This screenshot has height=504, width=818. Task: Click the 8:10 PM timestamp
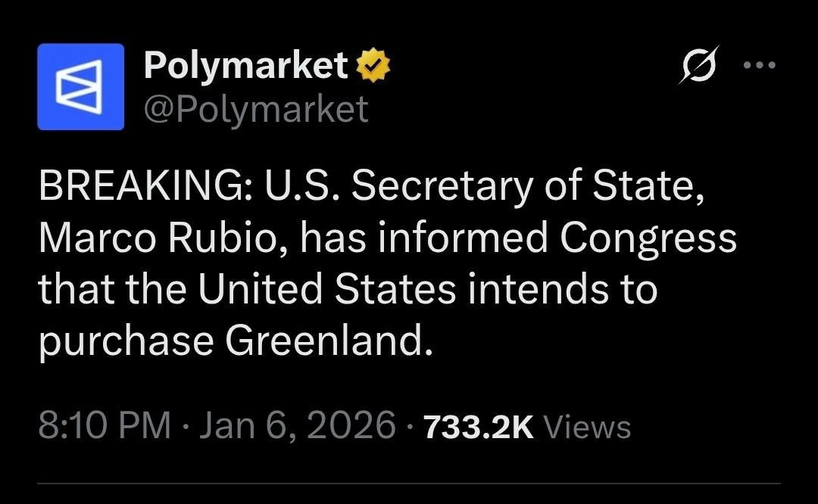[104, 425]
